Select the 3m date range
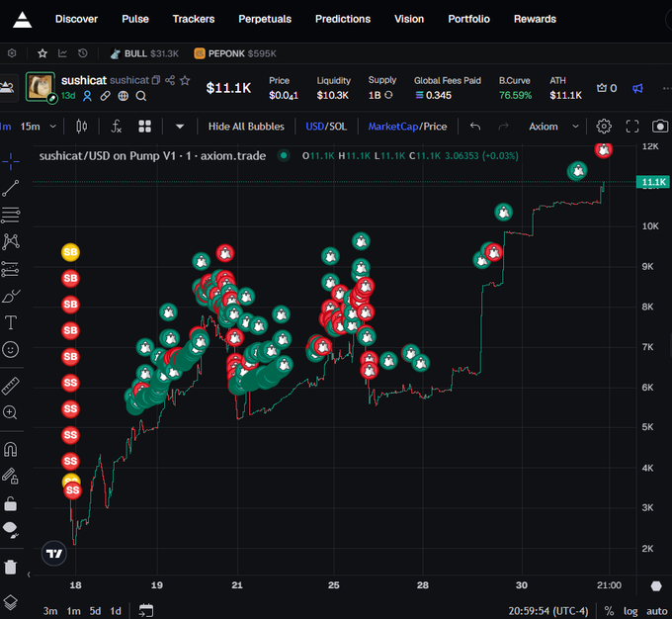 (x=50, y=611)
